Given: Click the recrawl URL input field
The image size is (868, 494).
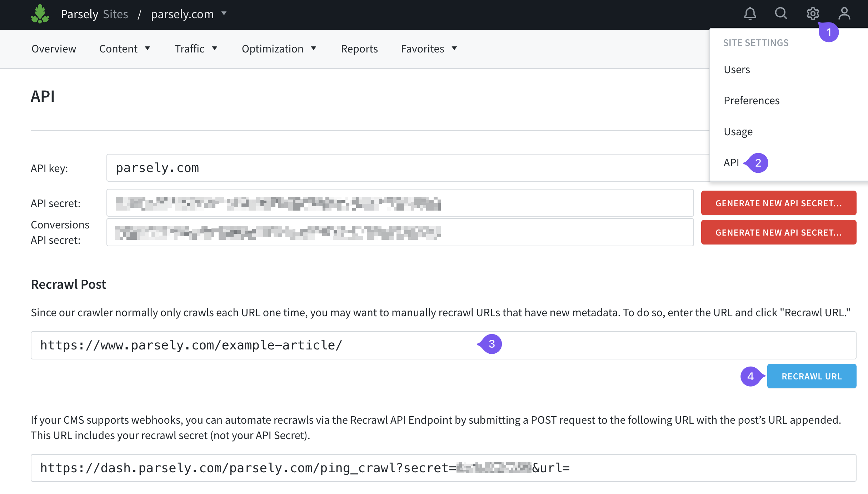Looking at the screenshot, I should (x=250, y=345).
